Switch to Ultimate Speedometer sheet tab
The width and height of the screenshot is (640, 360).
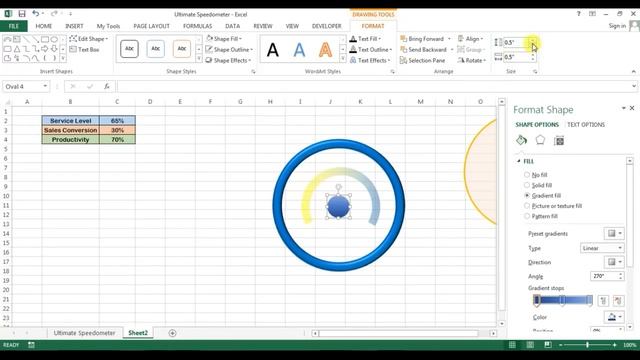84,333
